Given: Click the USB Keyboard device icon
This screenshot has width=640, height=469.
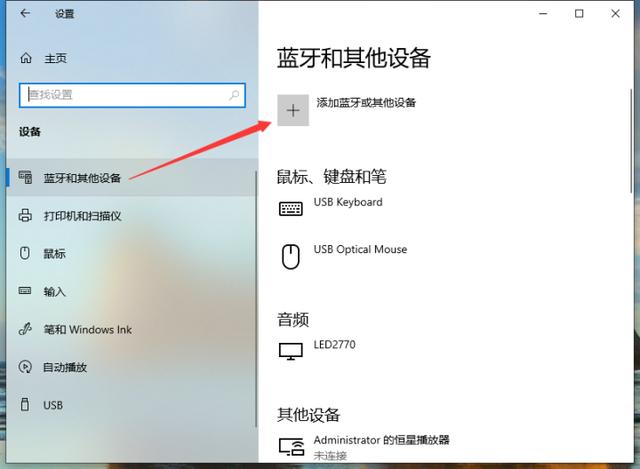Looking at the screenshot, I should tap(291, 209).
